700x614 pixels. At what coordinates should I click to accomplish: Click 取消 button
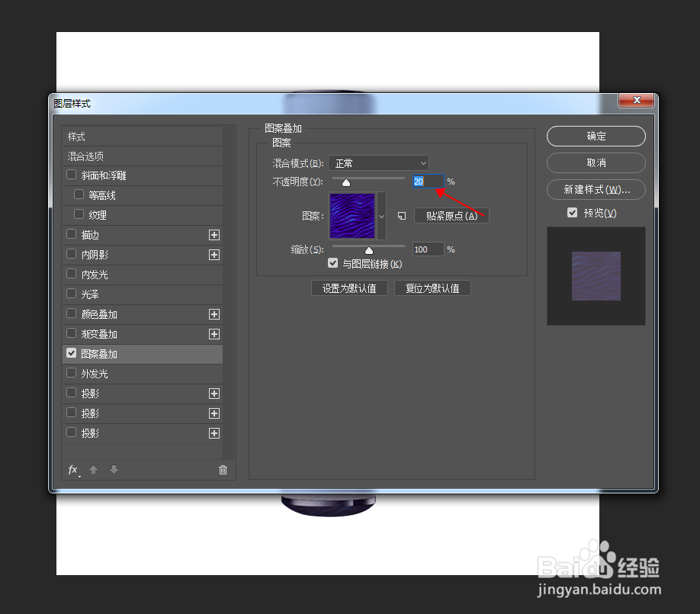pyautogui.click(x=596, y=163)
